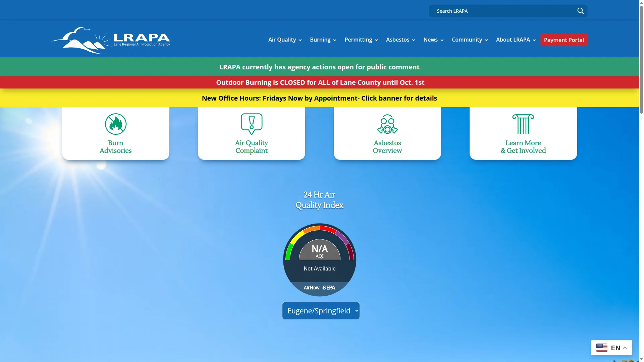Click the New Office Hours yellow banner
The image size is (644, 362).
(x=319, y=98)
